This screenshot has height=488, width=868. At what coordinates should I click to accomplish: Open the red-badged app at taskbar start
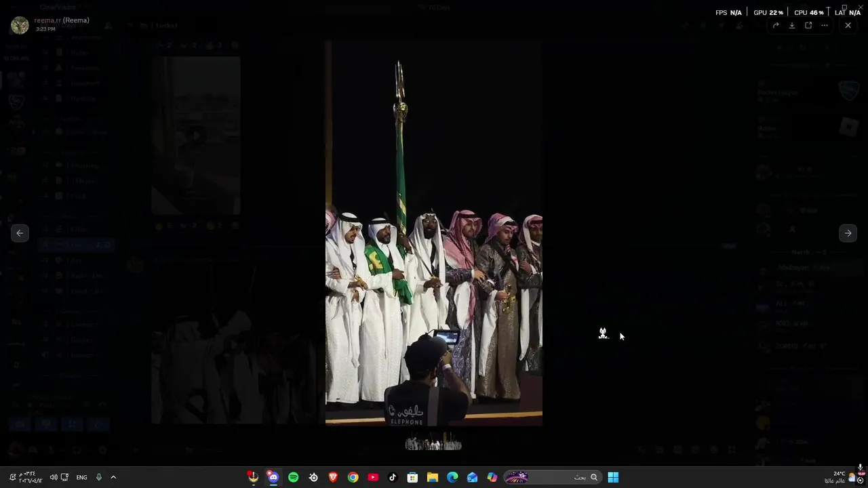[253, 477]
